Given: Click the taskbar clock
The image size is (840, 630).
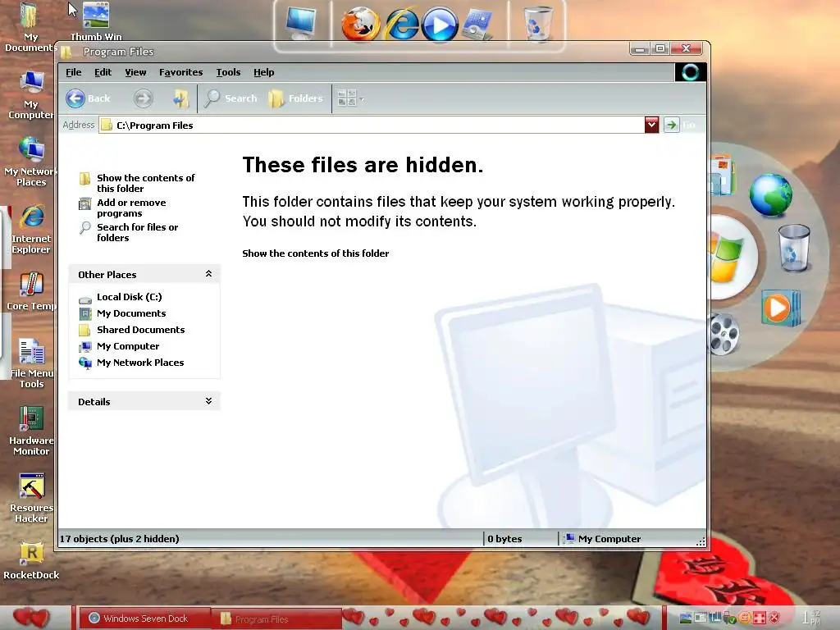Looking at the screenshot, I should [x=811, y=619].
